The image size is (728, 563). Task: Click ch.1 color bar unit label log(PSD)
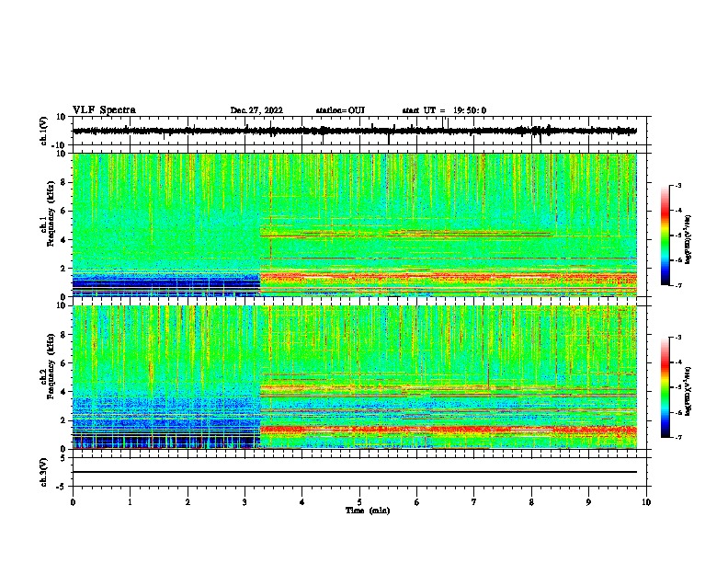[688, 240]
